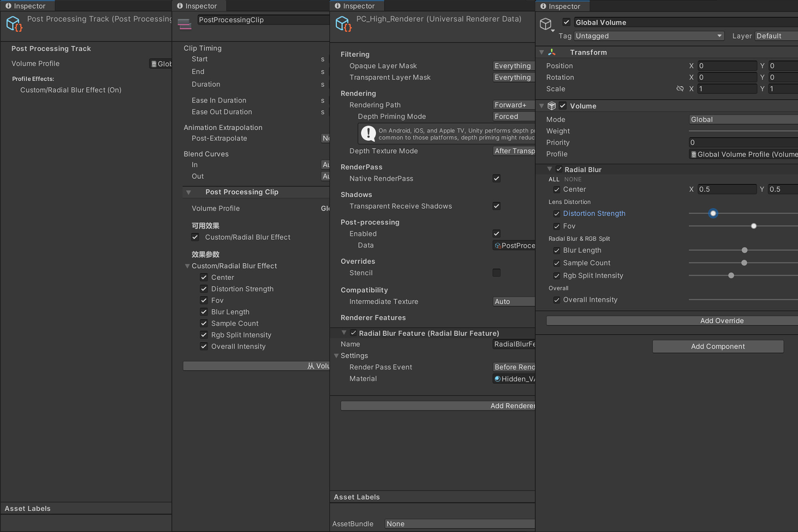Open the Volume Mode dropdown set to Global
The width and height of the screenshot is (798, 532).
pyautogui.click(x=744, y=119)
